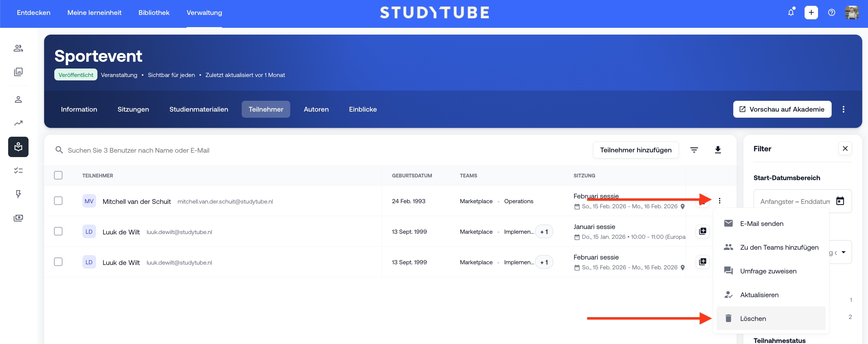Screen dimensions: 868x344
Task: Click add-session icon for Januari sessie row
Action: tap(703, 231)
